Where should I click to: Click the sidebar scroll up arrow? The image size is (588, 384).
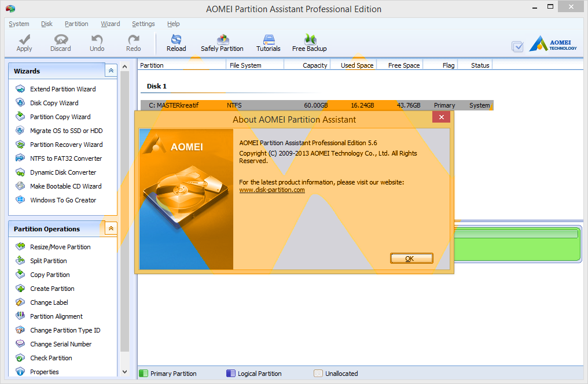pyautogui.click(x=125, y=67)
